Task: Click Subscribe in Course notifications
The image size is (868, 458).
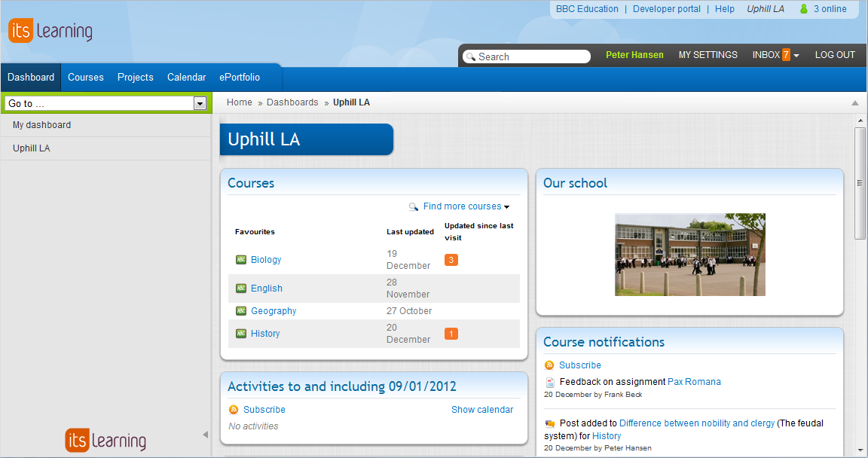Action: coord(579,365)
